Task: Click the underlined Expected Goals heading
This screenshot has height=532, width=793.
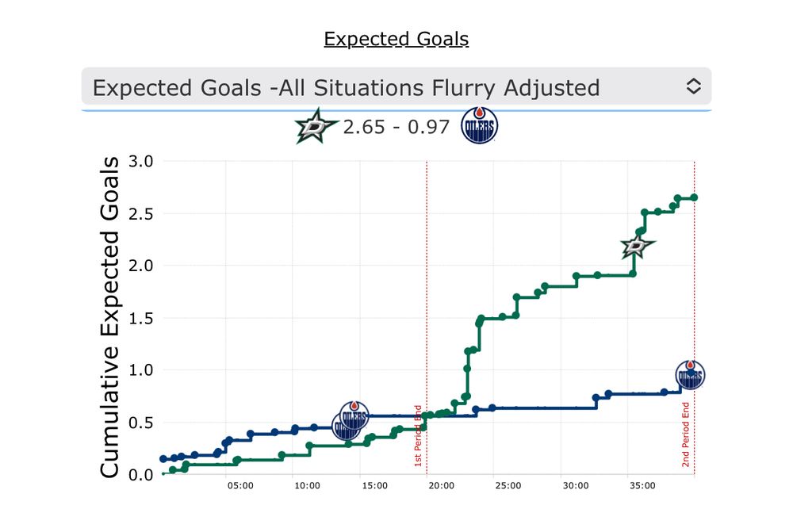Action: point(396,39)
